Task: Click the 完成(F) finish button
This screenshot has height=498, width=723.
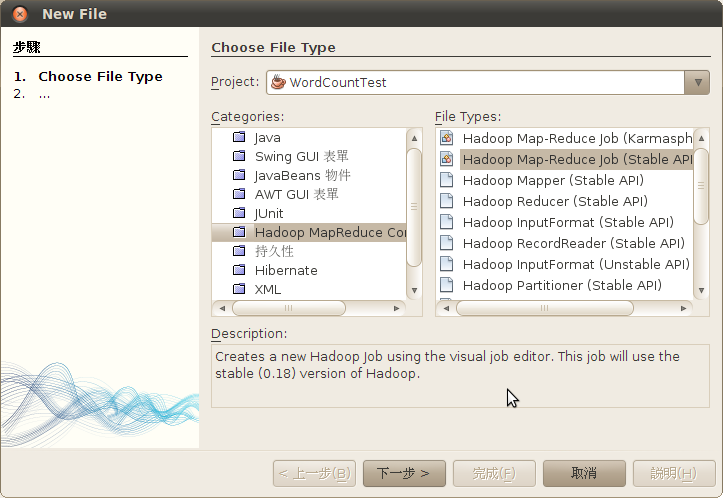Action: [494, 473]
